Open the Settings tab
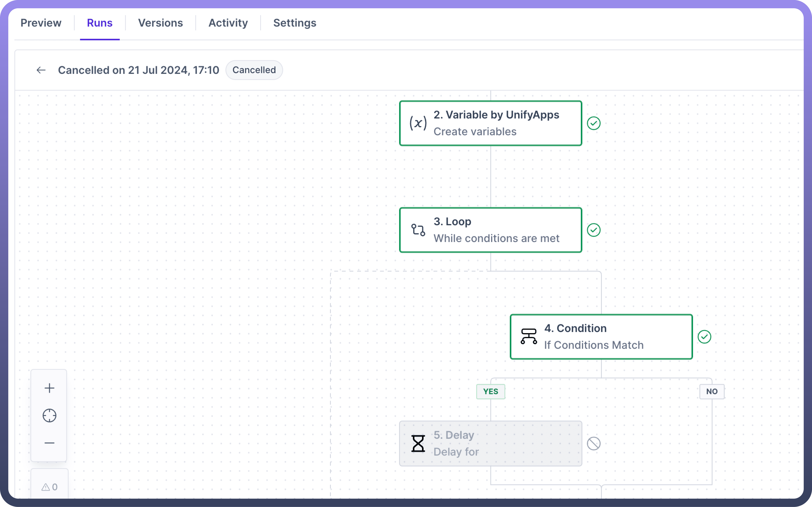 tap(295, 23)
